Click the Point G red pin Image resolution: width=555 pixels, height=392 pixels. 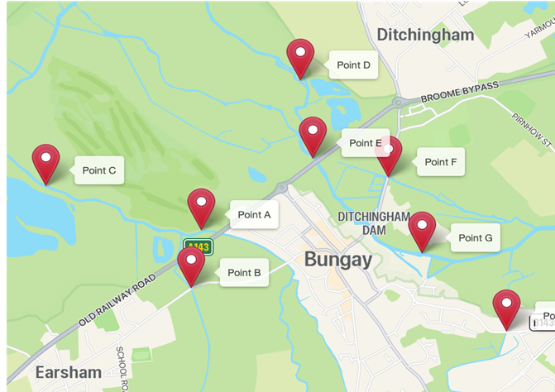click(422, 232)
